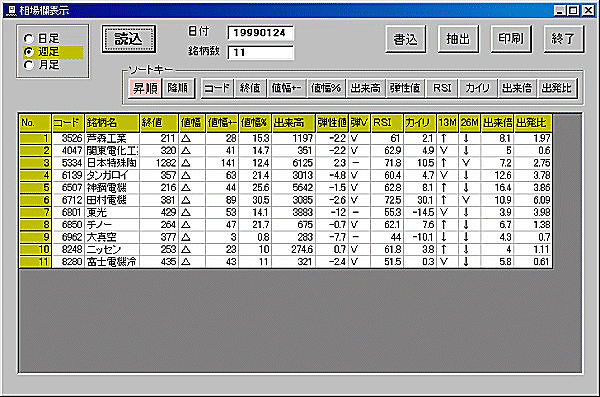Click volume cell 6125
The height and width of the screenshot is (397, 600).
tap(293, 163)
